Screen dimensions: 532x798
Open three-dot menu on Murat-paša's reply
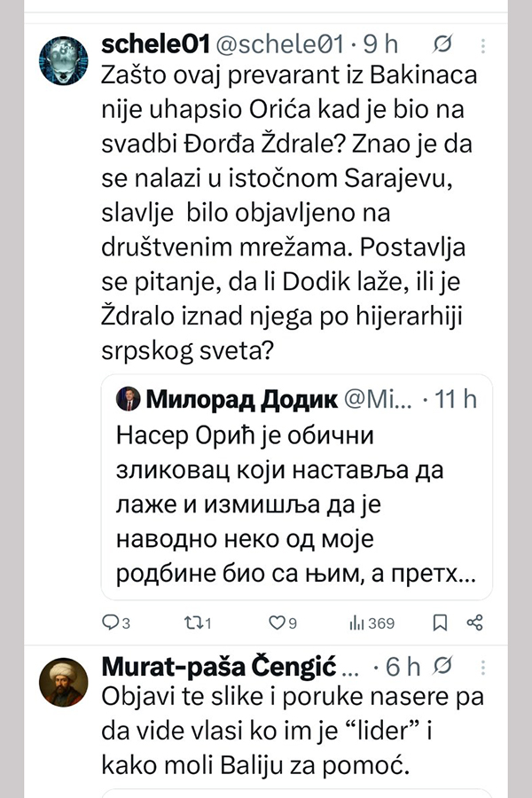tap(482, 666)
